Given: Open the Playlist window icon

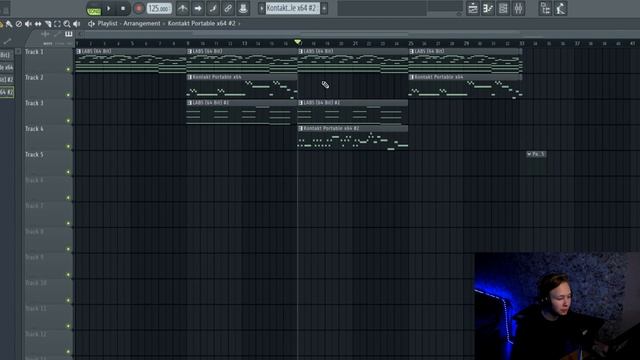Looking at the screenshot, I should (473, 8).
